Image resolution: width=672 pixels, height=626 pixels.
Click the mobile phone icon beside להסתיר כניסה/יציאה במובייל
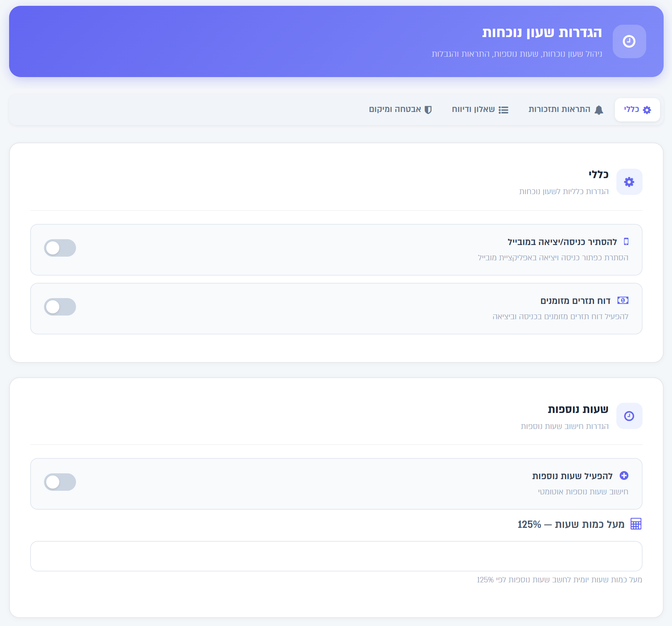click(626, 242)
